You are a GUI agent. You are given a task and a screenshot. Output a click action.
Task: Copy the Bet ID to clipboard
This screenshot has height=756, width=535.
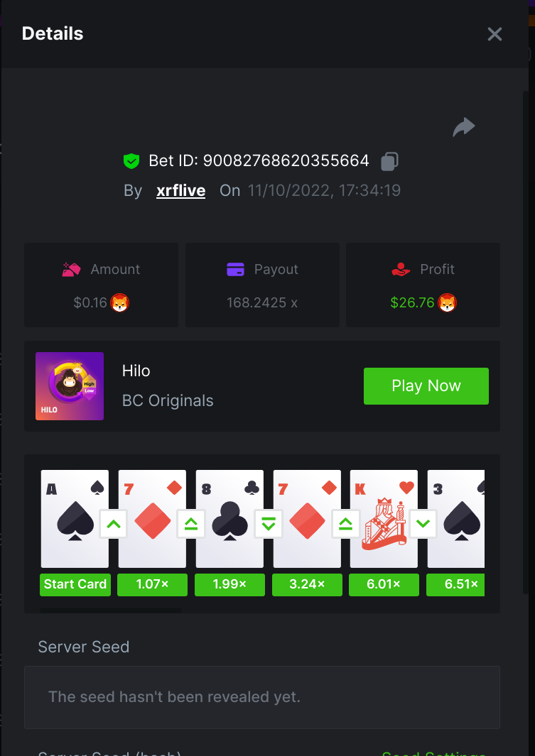tap(389, 161)
